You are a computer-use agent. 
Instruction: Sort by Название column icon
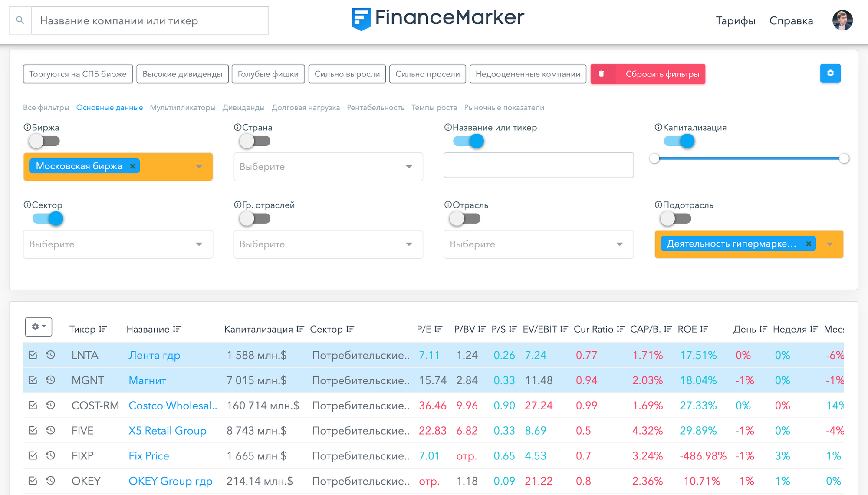[x=177, y=329]
